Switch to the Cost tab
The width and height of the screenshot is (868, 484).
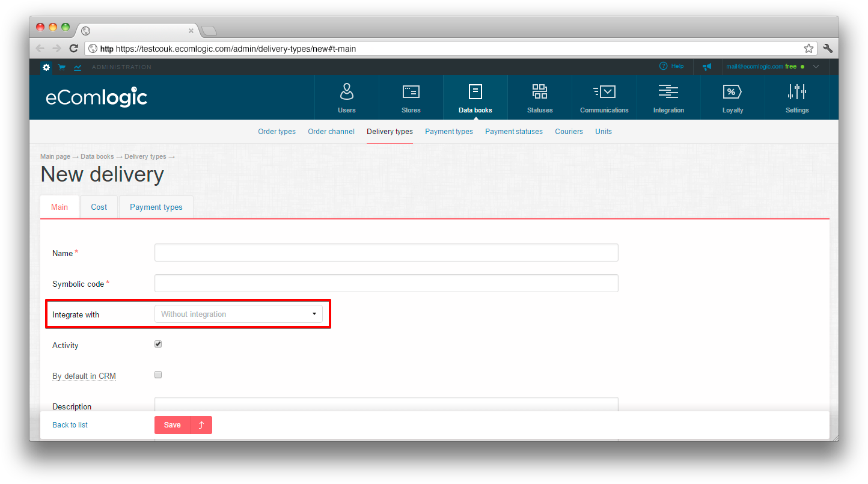pos(99,207)
